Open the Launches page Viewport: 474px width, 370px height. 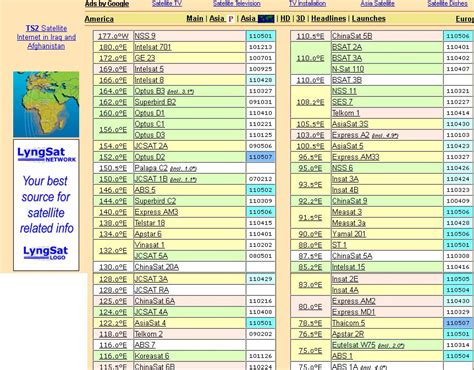tap(369, 19)
